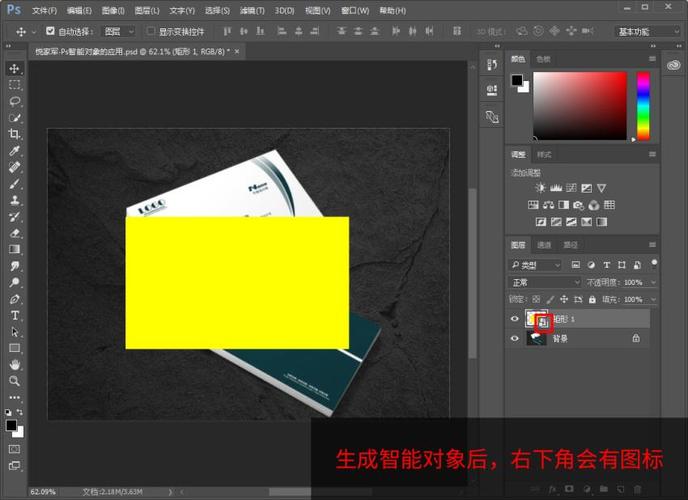Switch to the 样式 tab
Image resolution: width=688 pixels, height=500 pixels.
click(x=544, y=154)
